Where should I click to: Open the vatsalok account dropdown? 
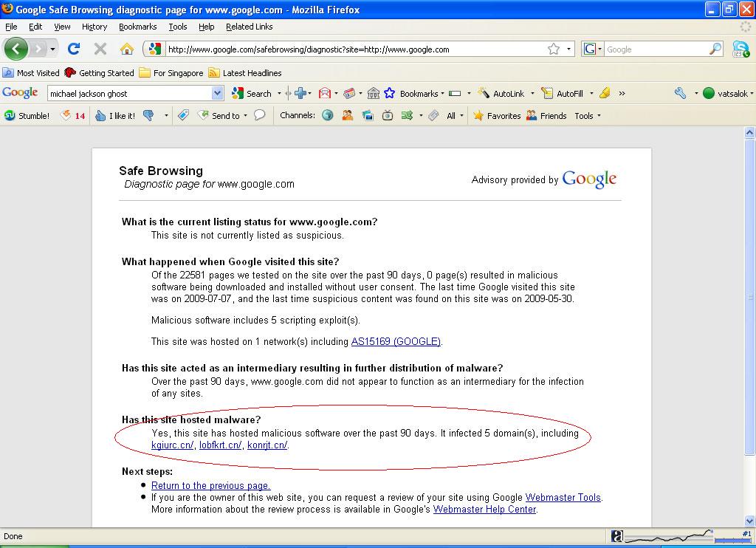point(728,94)
